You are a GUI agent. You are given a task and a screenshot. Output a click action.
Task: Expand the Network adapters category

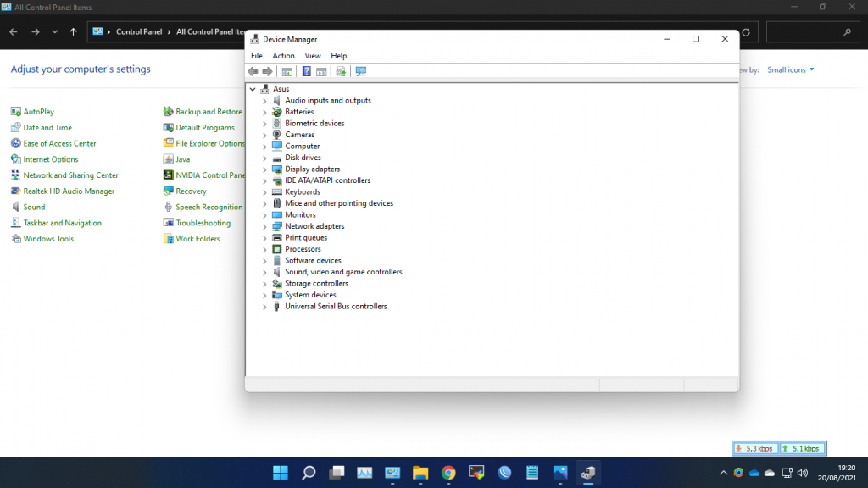(264, 226)
